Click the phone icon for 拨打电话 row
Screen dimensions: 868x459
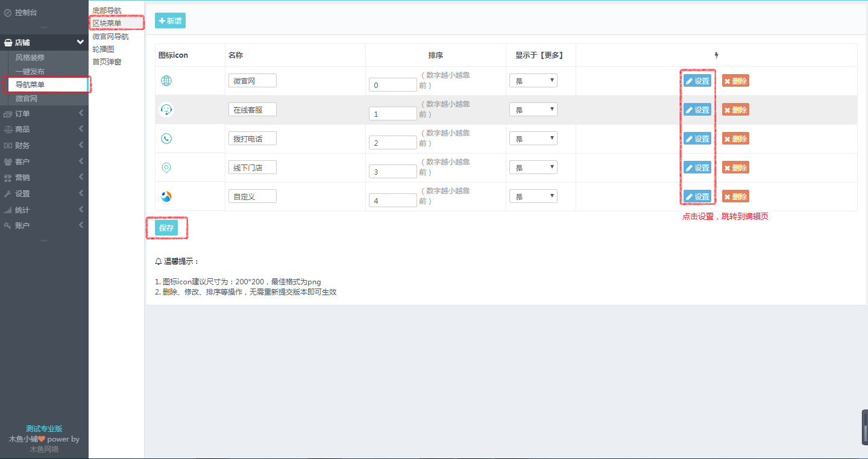tap(166, 139)
